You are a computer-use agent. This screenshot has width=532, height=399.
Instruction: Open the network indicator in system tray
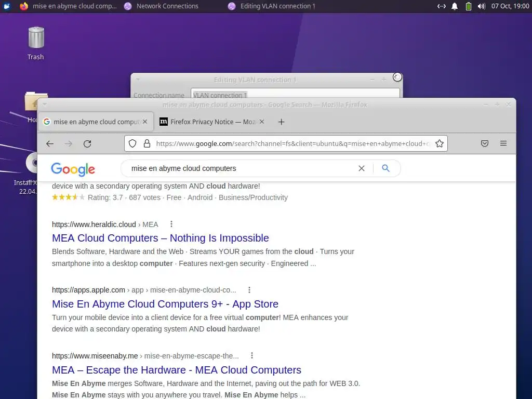(x=442, y=6)
